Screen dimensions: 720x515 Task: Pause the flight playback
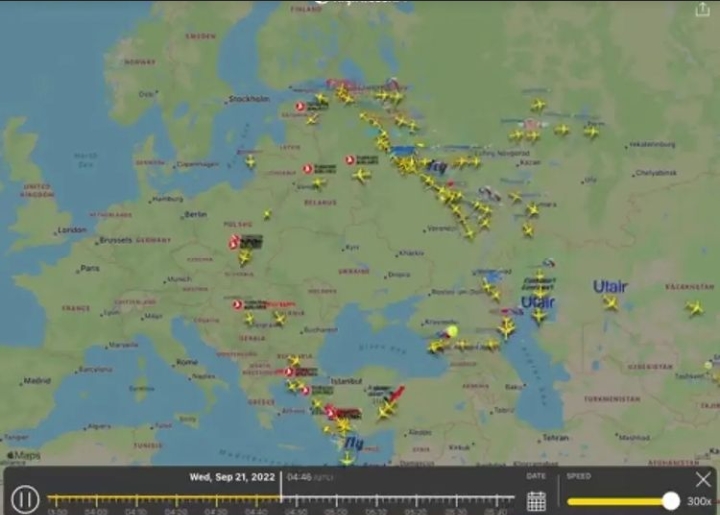coord(26,498)
